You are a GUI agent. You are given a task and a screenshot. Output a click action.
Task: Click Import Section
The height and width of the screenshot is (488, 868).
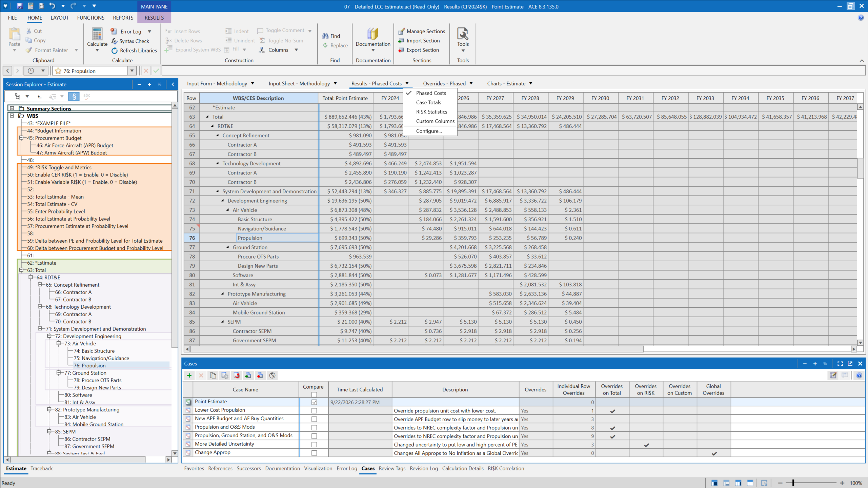[419, 41]
